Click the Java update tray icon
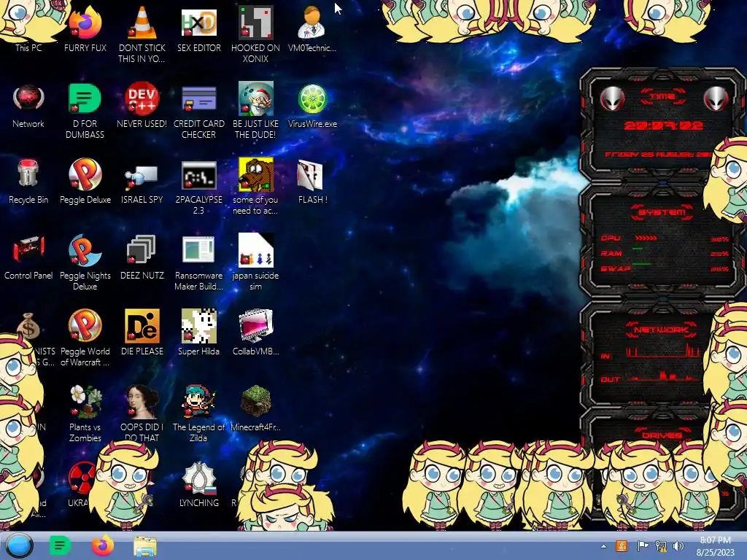This screenshot has width=747, height=560. coord(622,546)
